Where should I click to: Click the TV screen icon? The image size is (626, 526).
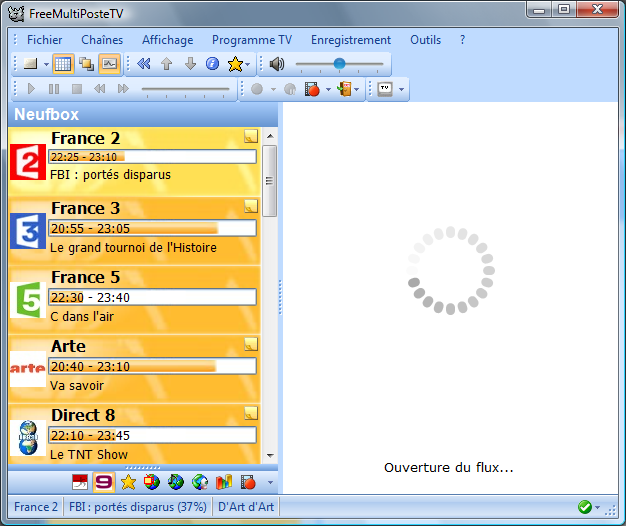coord(385,89)
